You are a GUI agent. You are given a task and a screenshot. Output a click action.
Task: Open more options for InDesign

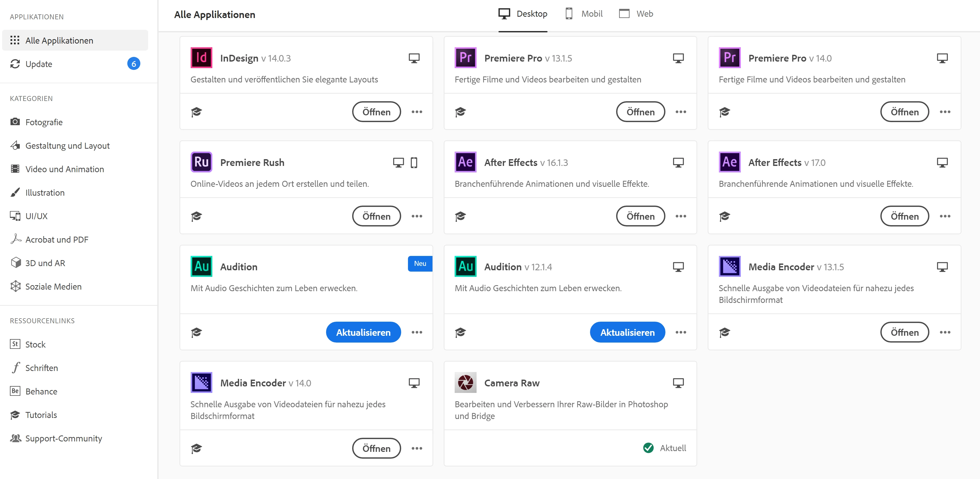click(417, 112)
